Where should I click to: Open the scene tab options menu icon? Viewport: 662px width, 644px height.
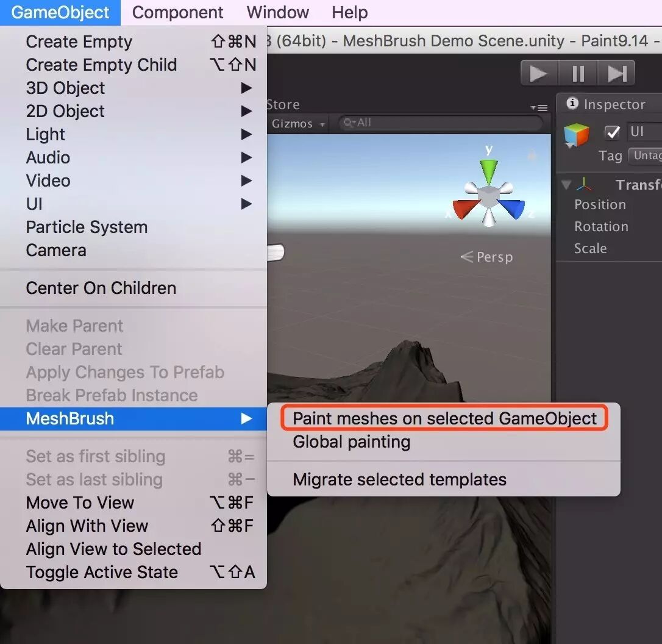539,108
